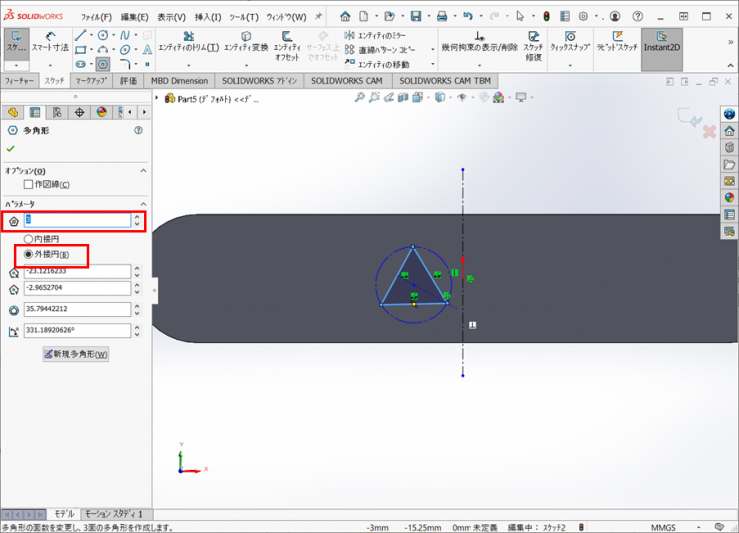Open the File (ファイル) menu
Screen dimensions: 739x533
tap(96, 17)
